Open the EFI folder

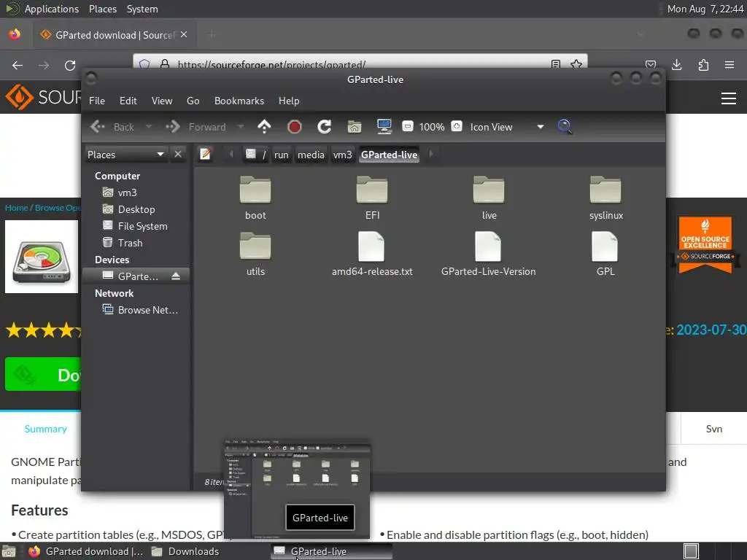(x=372, y=198)
